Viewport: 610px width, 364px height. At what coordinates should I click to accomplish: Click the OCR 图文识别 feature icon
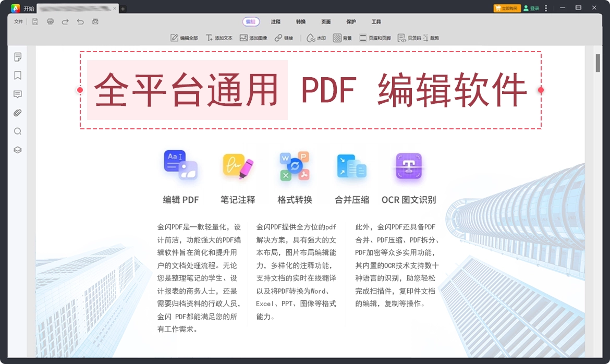pyautogui.click(x=409, y=166)
